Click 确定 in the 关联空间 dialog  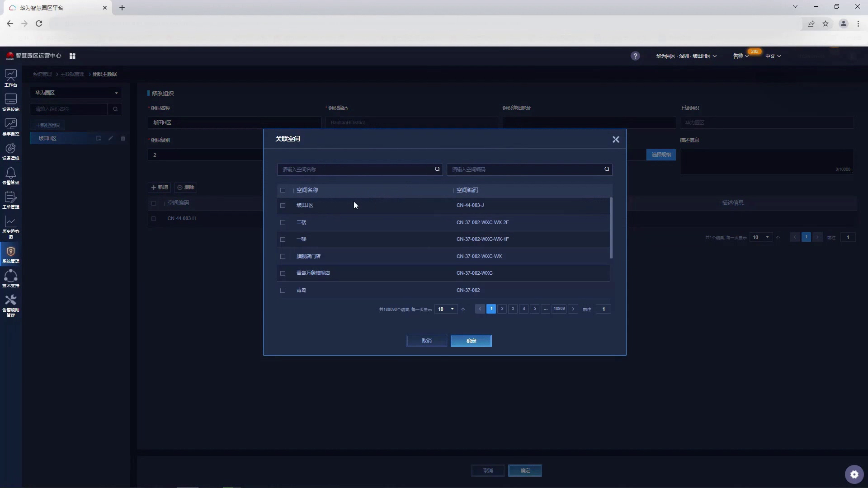tap(471, 341)
